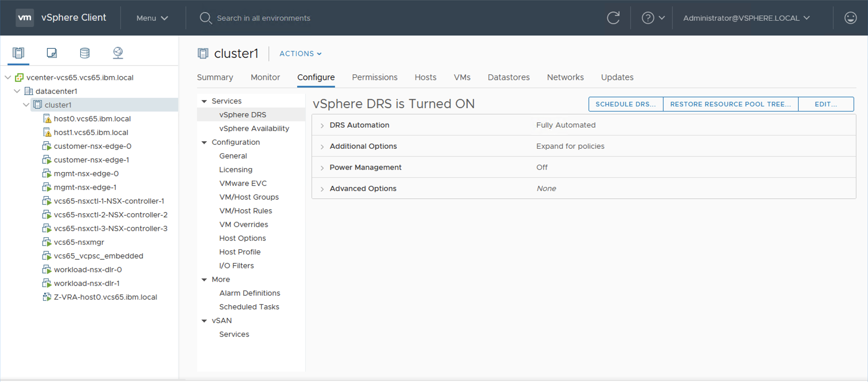This screenshot has width=868, height=382.
Task: Collapse the datacenter1 tree node
Action: point(17,91)
